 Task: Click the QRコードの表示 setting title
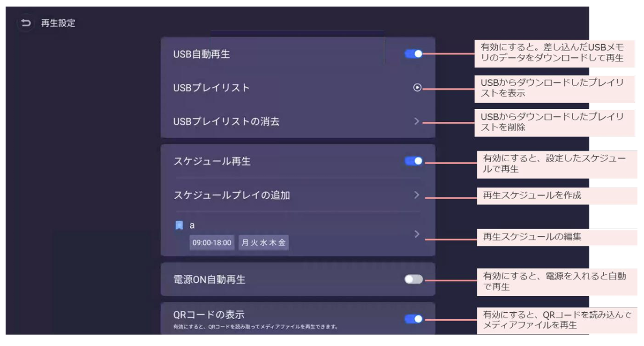[209, 315]
